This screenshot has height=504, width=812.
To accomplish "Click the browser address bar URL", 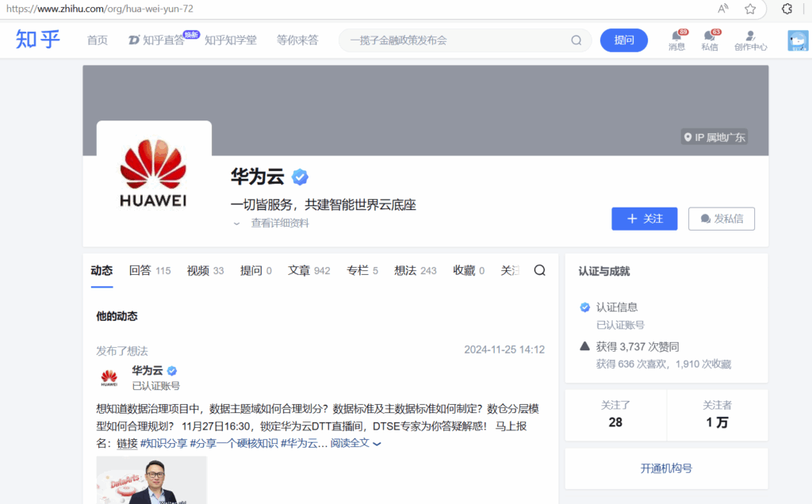I will pyautogui.click(x=99, y=9).
